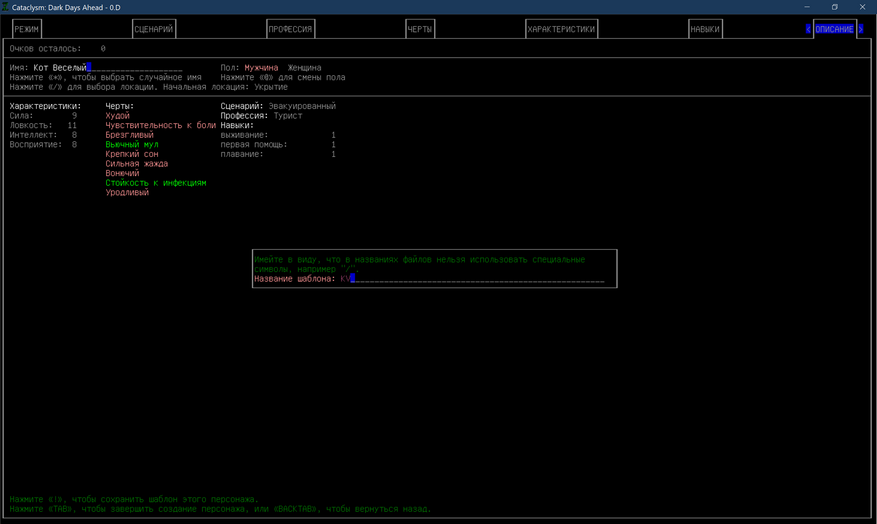877x524 pixels.
Task: Click the right arrow beside ОПИСАНИЕ
Action: point(861,29)
